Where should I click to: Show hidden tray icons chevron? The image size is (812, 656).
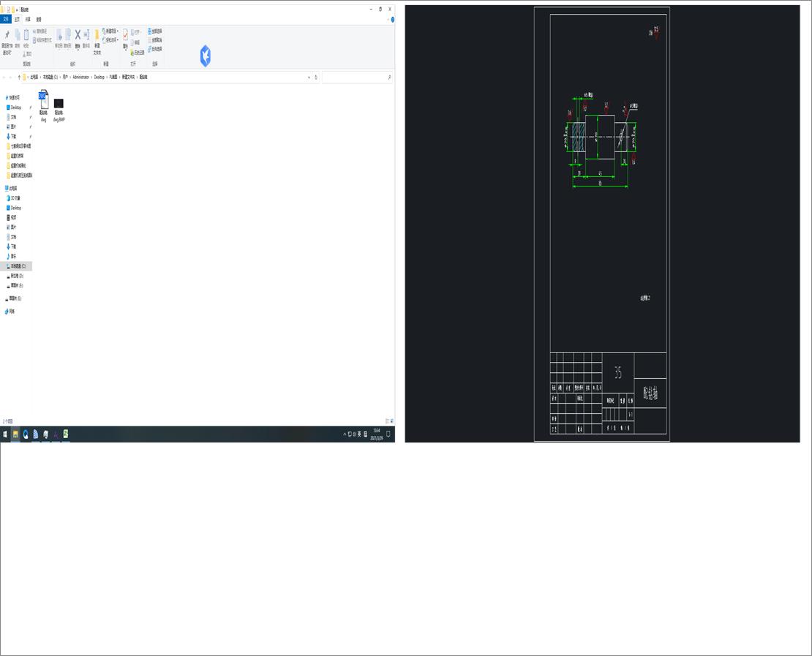click(345, 434)
